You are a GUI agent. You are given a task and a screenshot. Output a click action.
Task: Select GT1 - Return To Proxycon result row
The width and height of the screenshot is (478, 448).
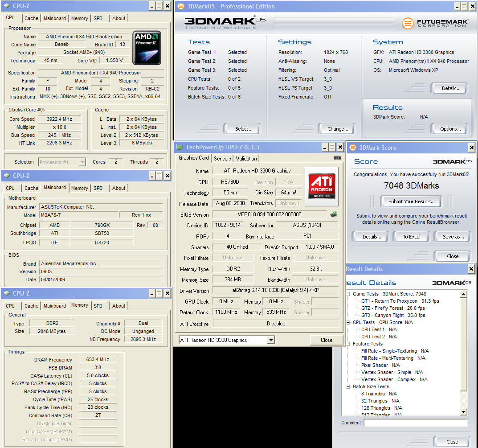pos(400,301)
